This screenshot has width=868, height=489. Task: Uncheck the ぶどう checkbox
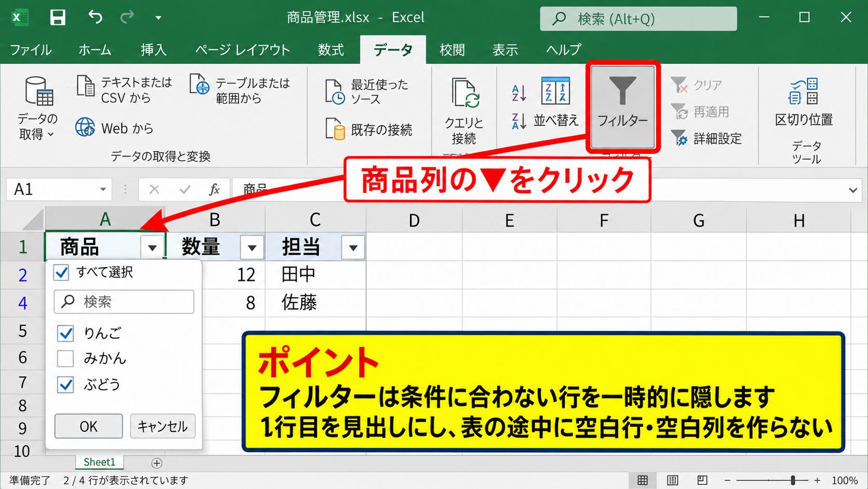click(65, 385)
